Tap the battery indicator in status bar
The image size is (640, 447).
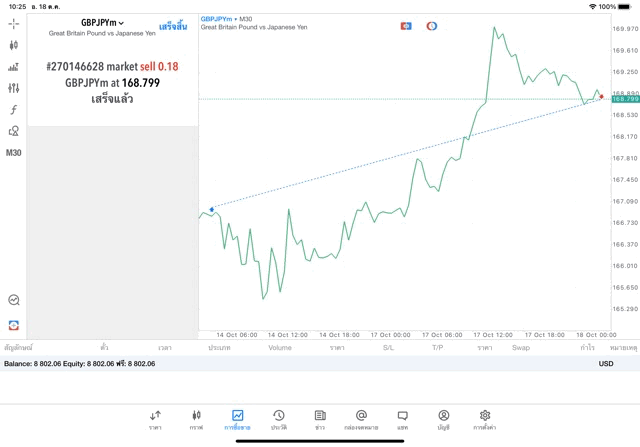pyautogui.click(x=625, y=7)
